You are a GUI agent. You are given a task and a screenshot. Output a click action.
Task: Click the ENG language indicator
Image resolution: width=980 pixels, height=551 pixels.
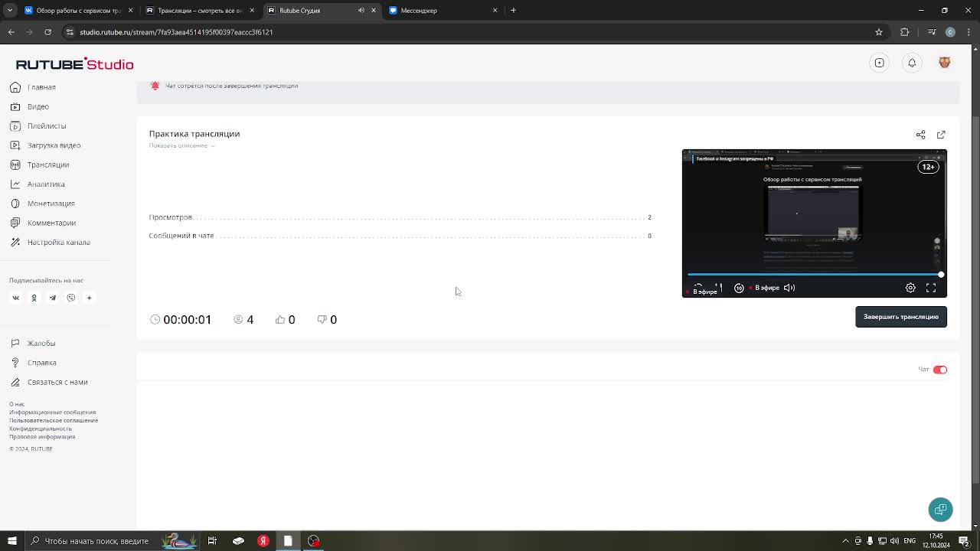pos(910,541)
